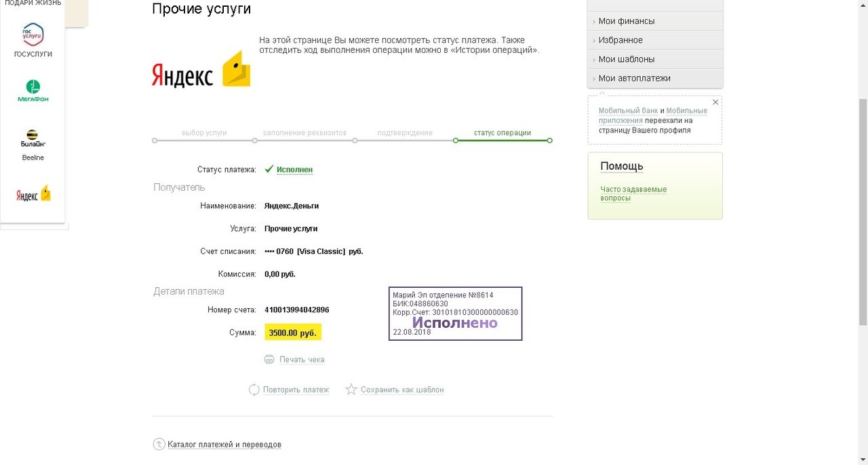The image size is (868, 465).
Task: Click the repeat payment circular arrow icon
Action: pos(254,390)
